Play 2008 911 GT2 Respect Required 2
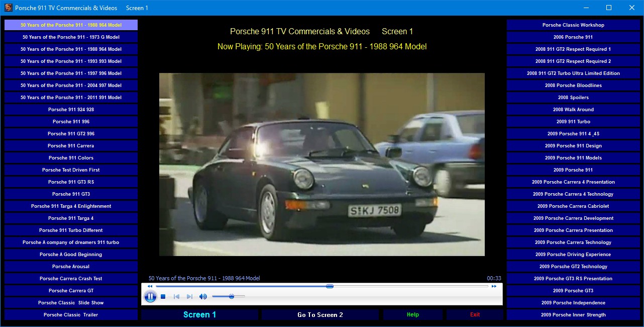 (x=573, y=61)
